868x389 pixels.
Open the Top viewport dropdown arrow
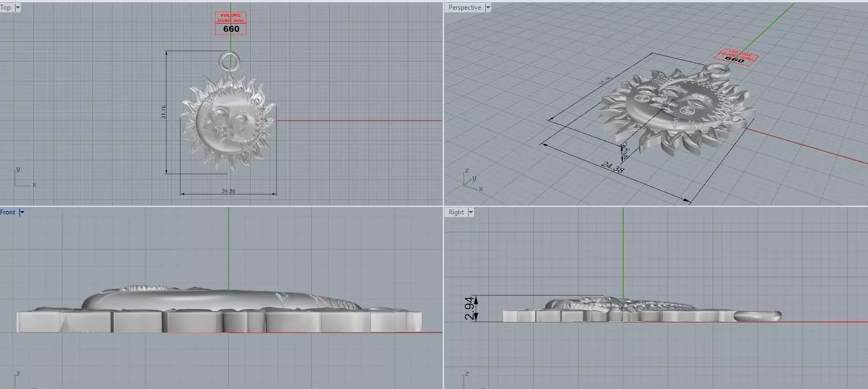(x=18, y=8)
